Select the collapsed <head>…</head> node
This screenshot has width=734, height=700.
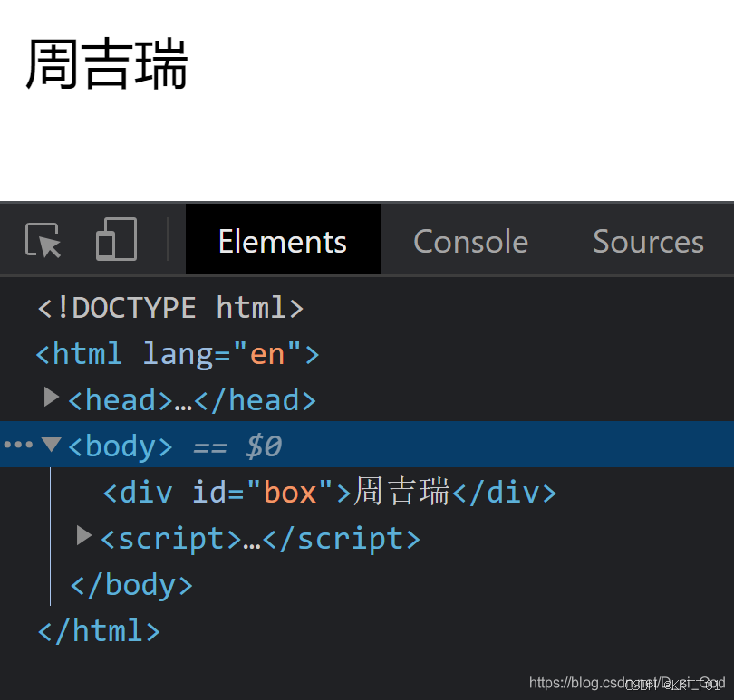click(192, 400)
